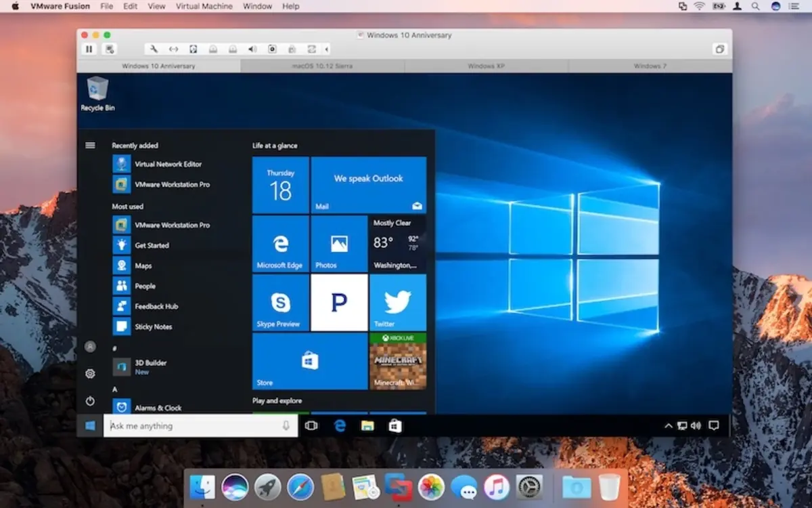
Task: Click the snapshots icon in the VMware toolbar
Action: [110, 49]
